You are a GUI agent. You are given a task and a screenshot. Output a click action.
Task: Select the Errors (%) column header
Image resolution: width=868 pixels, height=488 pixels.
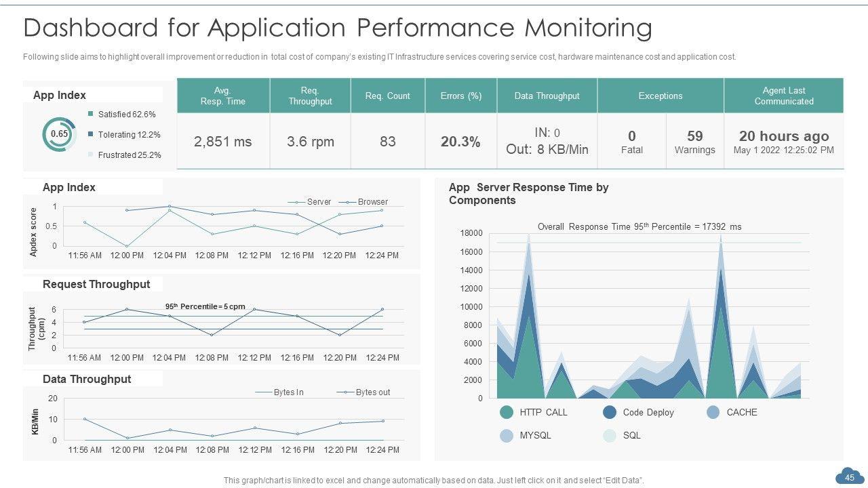click(460, 96)
